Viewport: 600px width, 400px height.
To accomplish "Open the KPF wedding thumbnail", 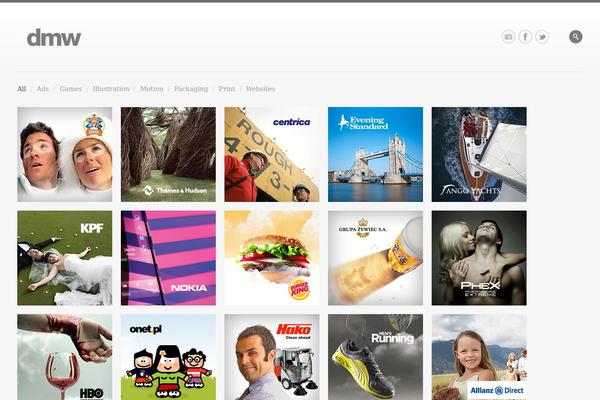I will 65,258.
